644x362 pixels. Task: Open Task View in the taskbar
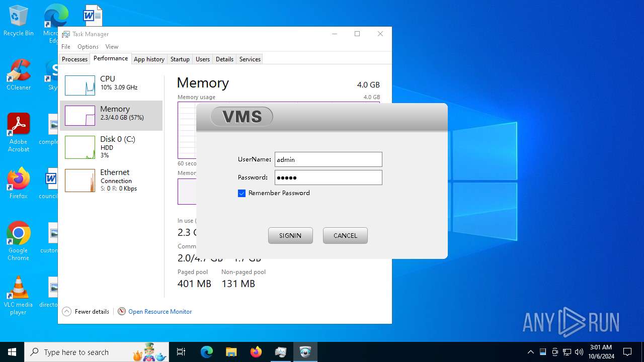click(181, 352)
